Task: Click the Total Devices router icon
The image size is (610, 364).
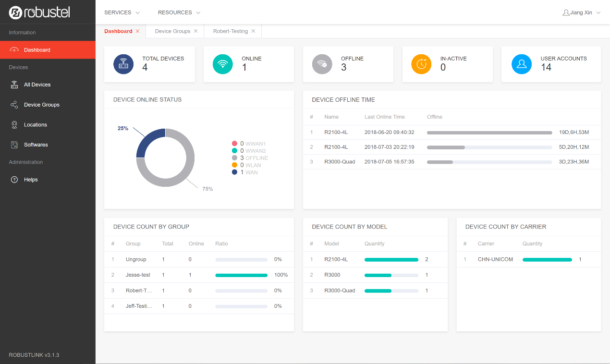Action: [x=123, y=64]
